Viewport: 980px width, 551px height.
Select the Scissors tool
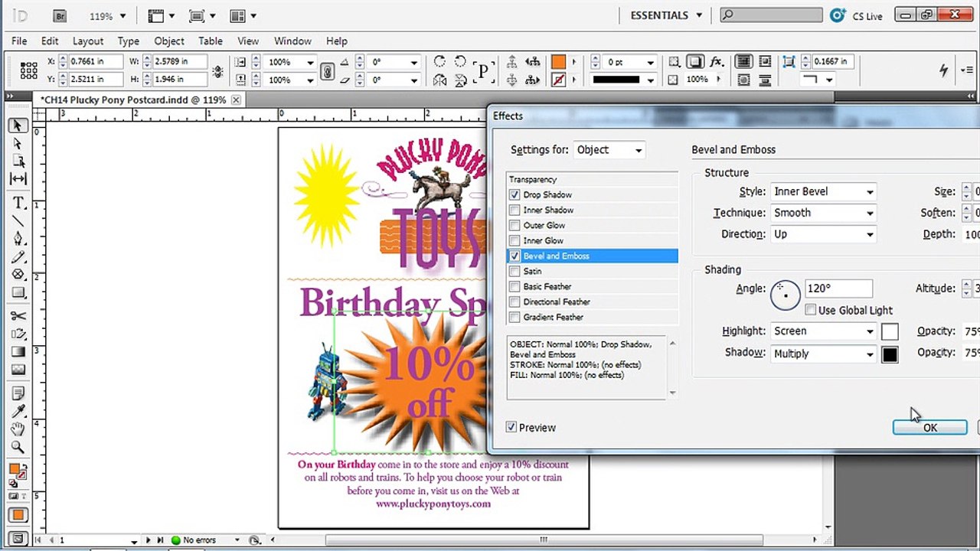coord(18,316)
